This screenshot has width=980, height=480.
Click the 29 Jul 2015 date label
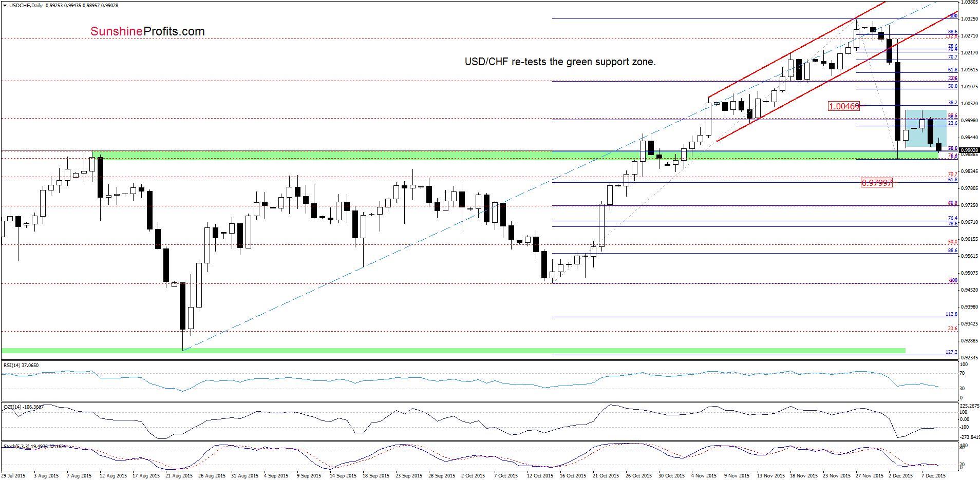click(13, 476)
